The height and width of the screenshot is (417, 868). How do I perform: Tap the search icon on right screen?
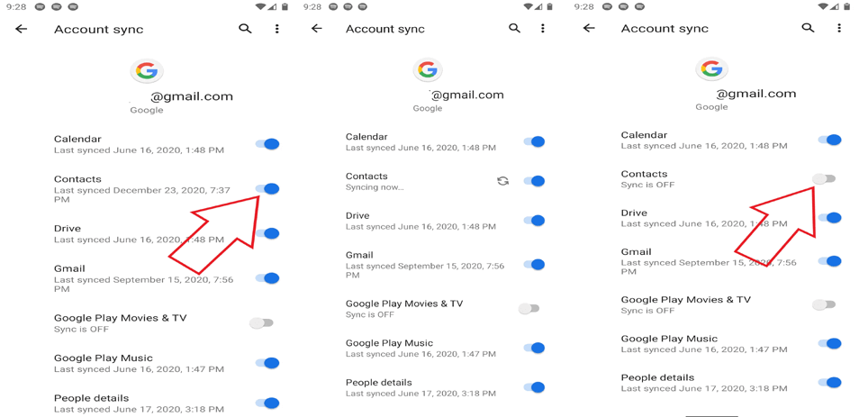click(x=809, y=28)
